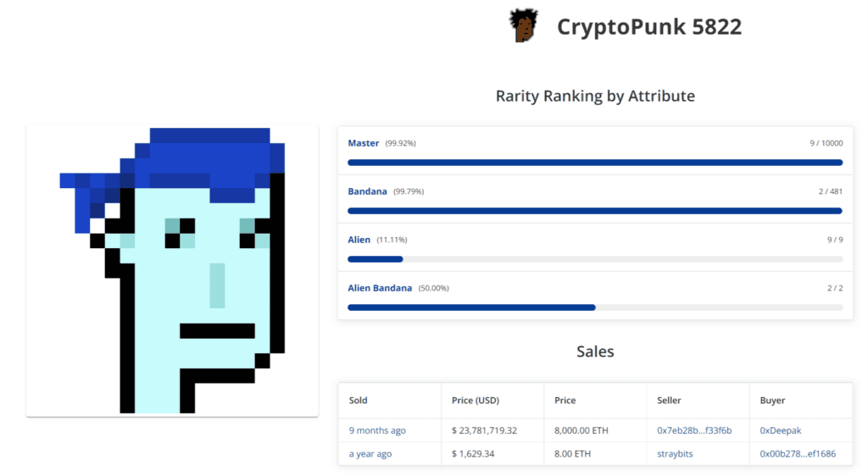
Task: Click the Buyer column header
Action: (x=772, y=401)
